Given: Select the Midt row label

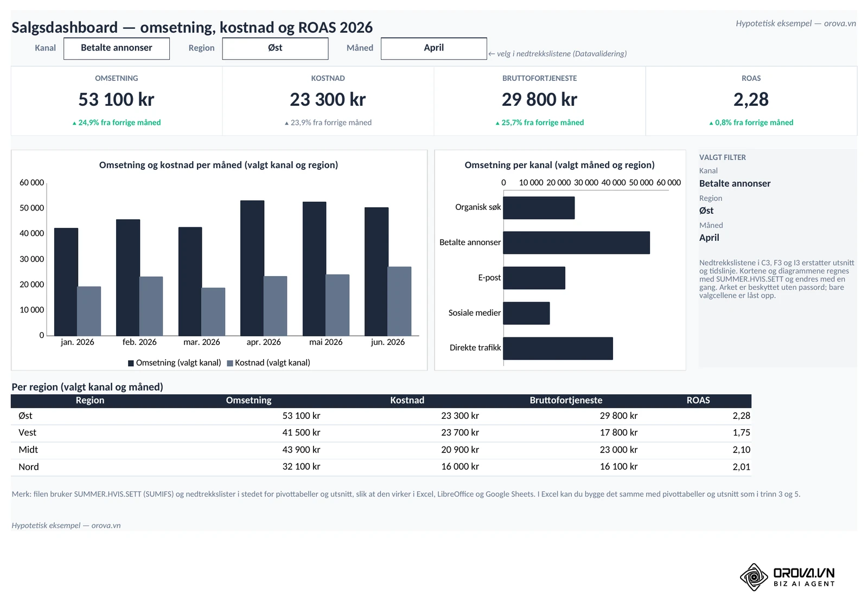Looking at the screenshot, I should point(28,450).
